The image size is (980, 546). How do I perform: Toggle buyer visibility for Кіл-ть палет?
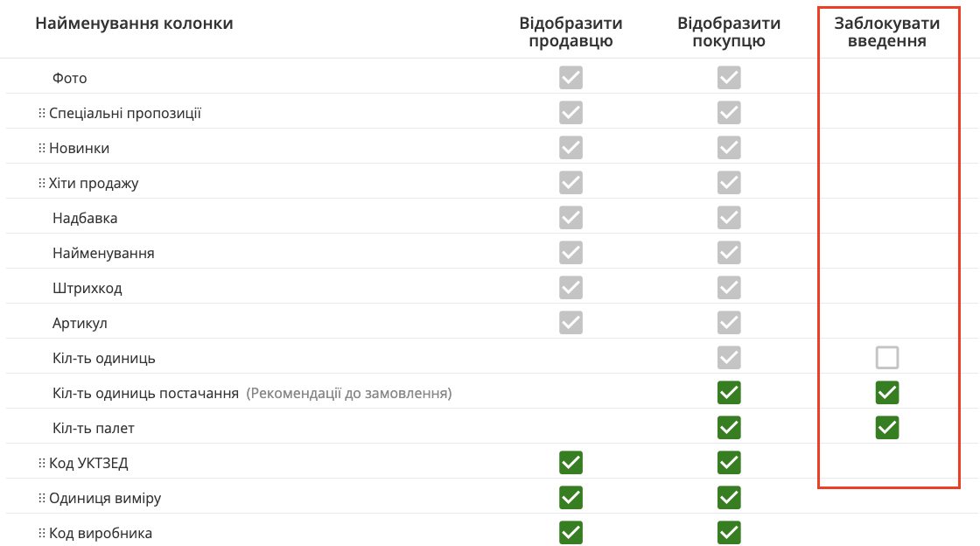[729, 428]
